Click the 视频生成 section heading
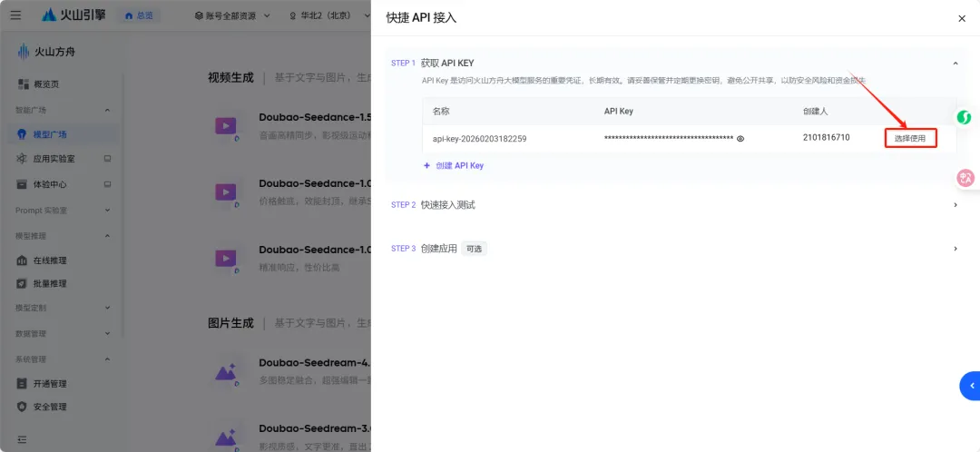This screenshot has height=452, width=980. [x=230, y=78]
